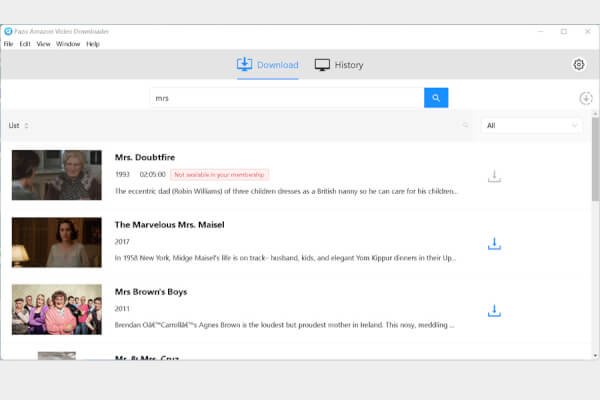Open the View menu
Screen dimensions: 600x400
tap(43, 44)
